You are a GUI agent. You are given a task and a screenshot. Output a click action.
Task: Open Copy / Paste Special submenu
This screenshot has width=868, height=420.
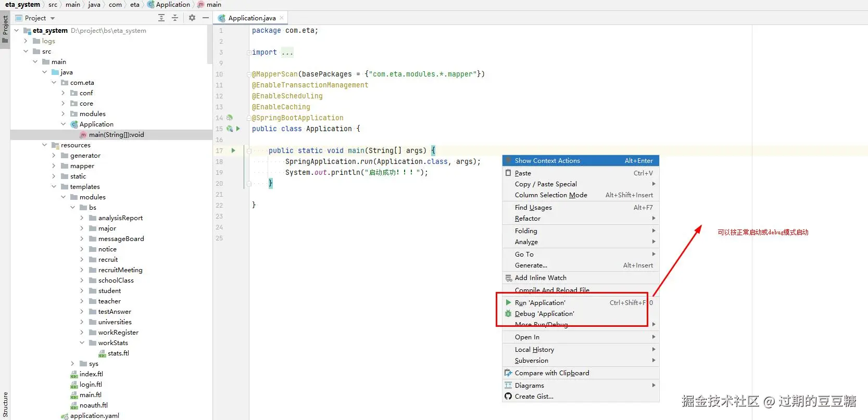click(581, 184)
